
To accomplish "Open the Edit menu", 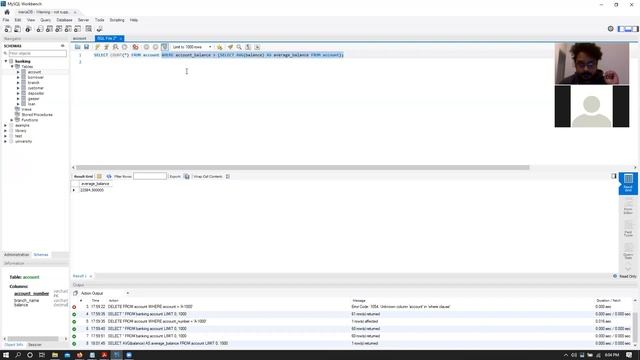I will 18,20.
